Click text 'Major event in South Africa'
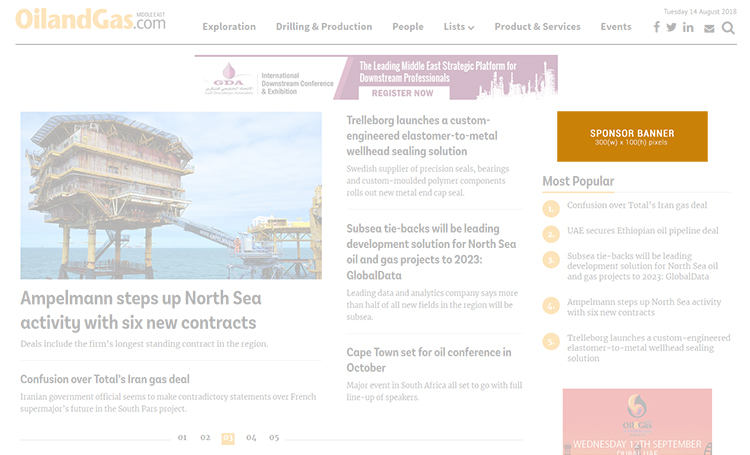 point(434,391)
